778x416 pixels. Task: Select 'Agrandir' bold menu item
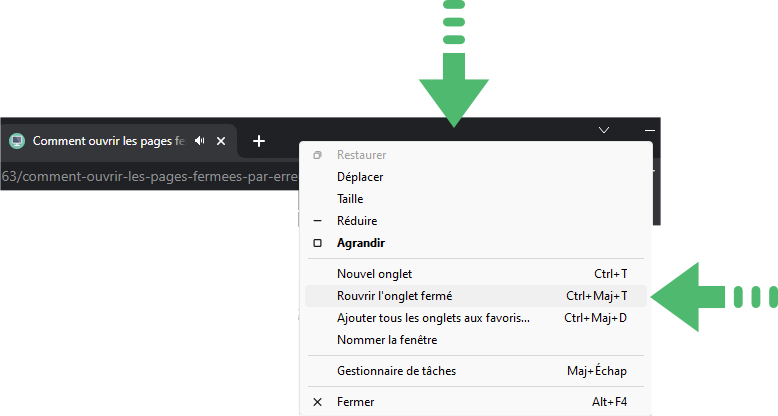coord(475,243)
